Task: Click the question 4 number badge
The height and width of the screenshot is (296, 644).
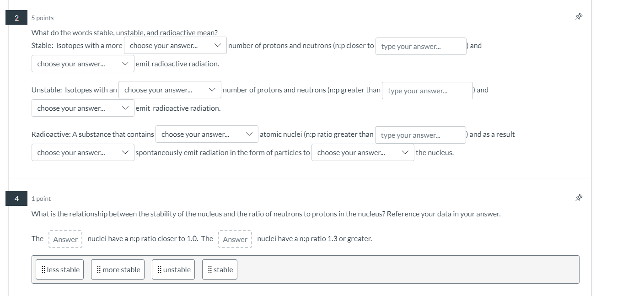Action: (x=16, y=199)
